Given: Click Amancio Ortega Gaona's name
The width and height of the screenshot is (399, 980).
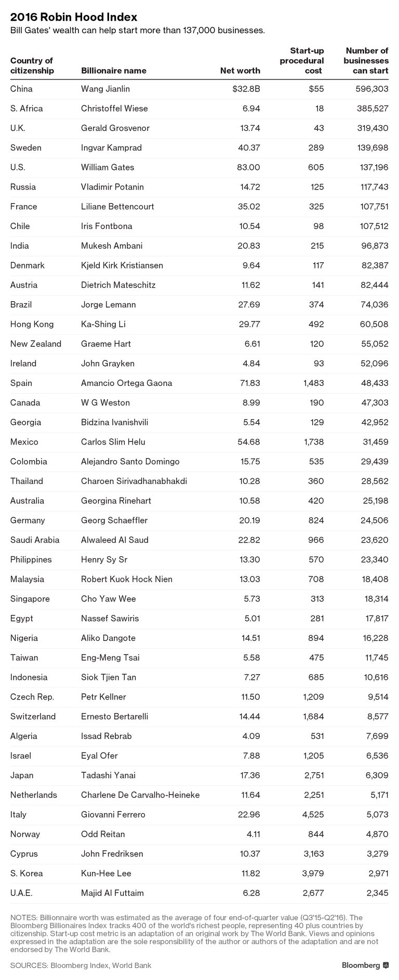Looking at the screenshot, I should tap(126, 383).
